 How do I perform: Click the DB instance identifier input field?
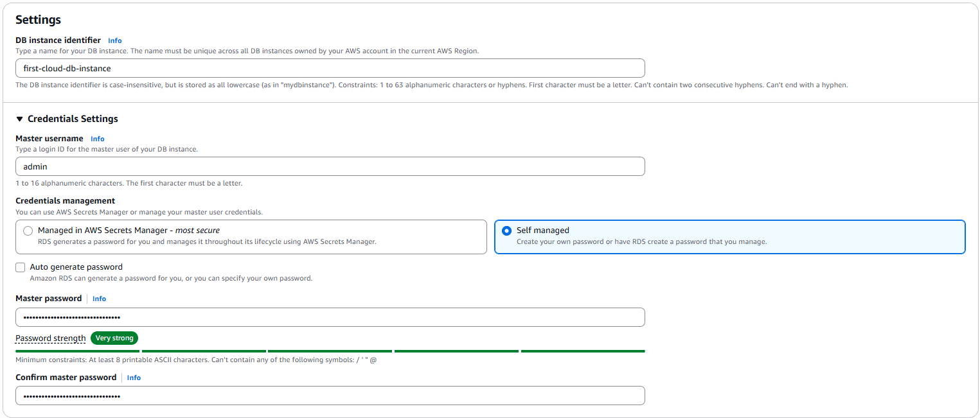click(x=330, y=68)
